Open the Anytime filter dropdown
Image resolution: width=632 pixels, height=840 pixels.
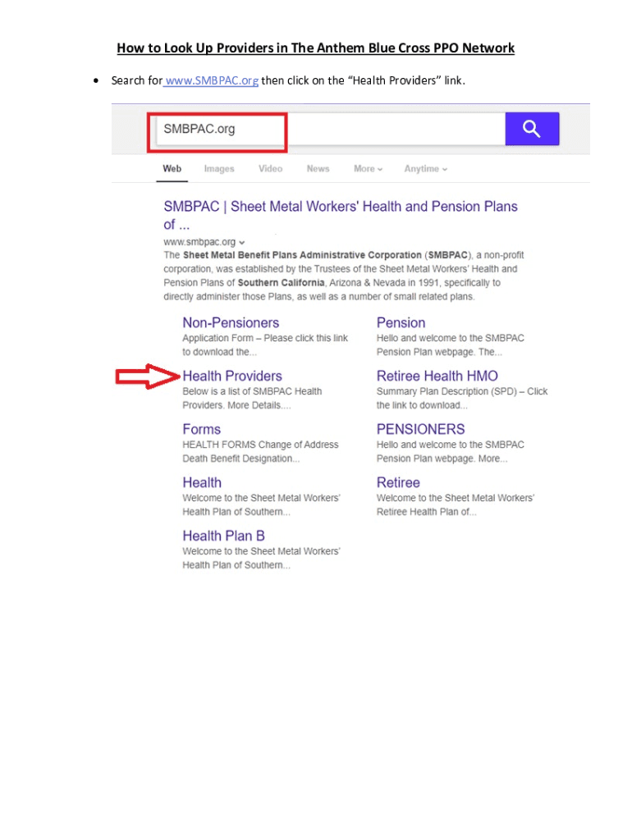pyautogui.click(x=425, y=169)
